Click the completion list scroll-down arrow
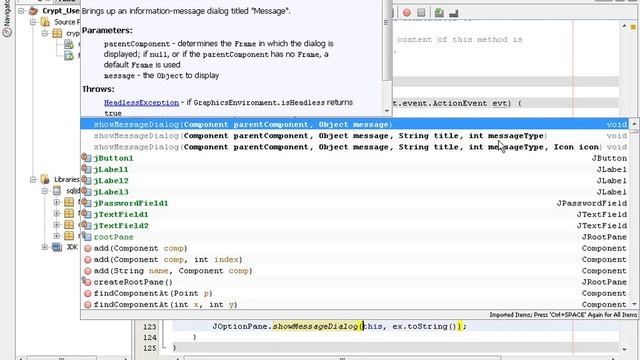Viewport: 640px width, 360px height. [634, 304]
